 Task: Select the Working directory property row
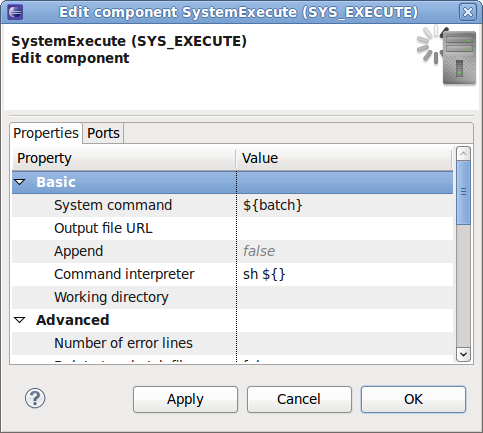click(x=232, y=297)
